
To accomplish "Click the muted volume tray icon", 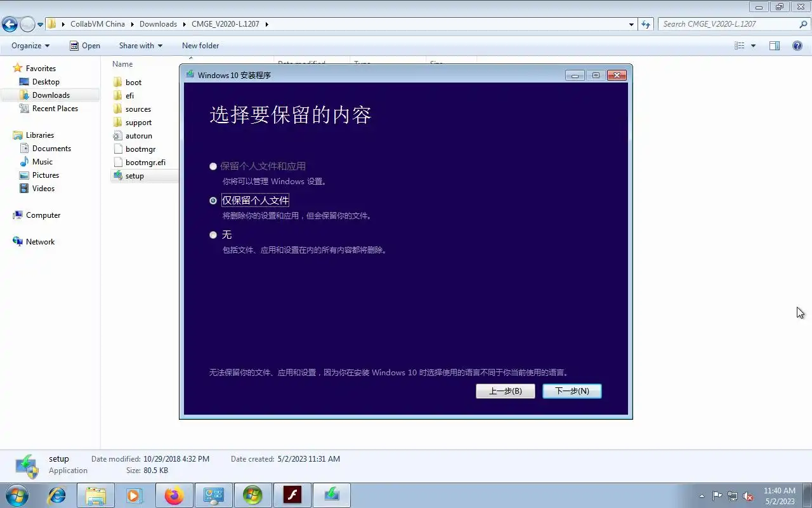I will coord(748,496).
